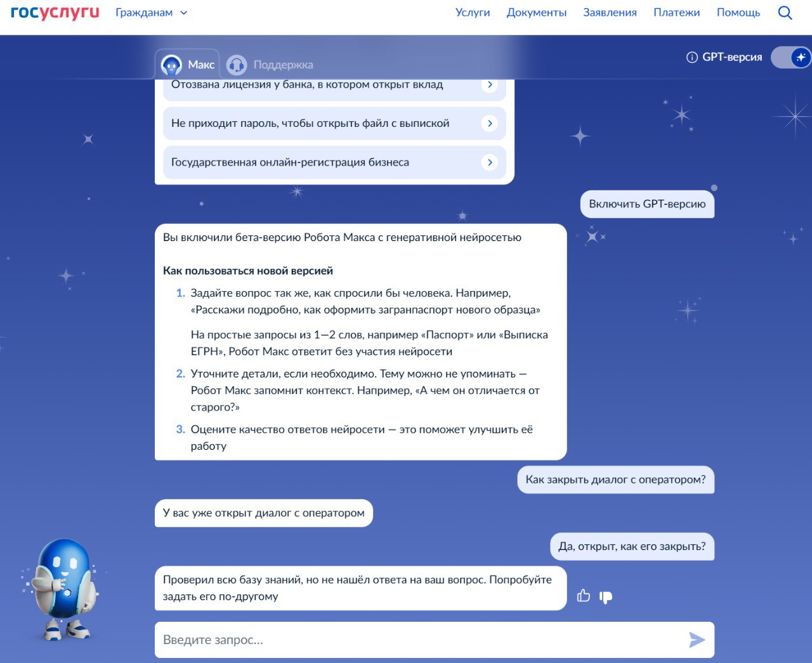Send message with arrow icon
Viewport: 812px width, 663px height.
click(697, 640)
